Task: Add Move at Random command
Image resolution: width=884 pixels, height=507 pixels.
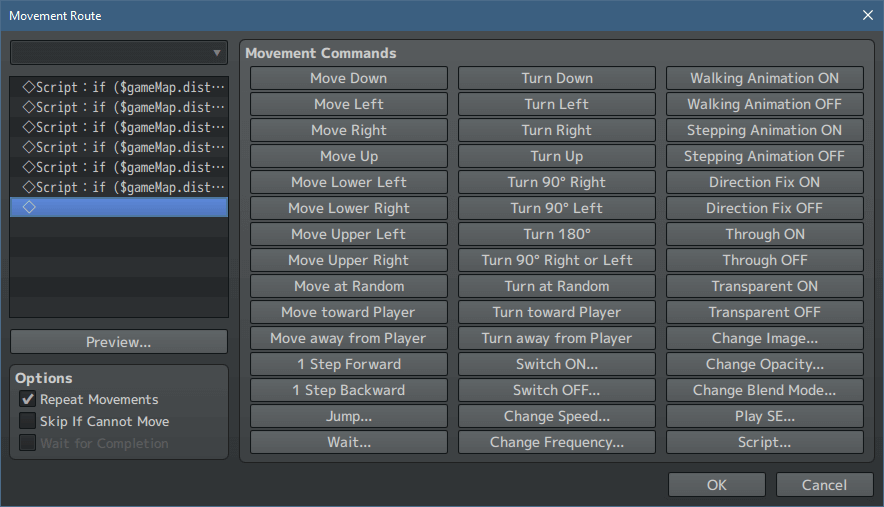Action: click(x=349, y=286)
